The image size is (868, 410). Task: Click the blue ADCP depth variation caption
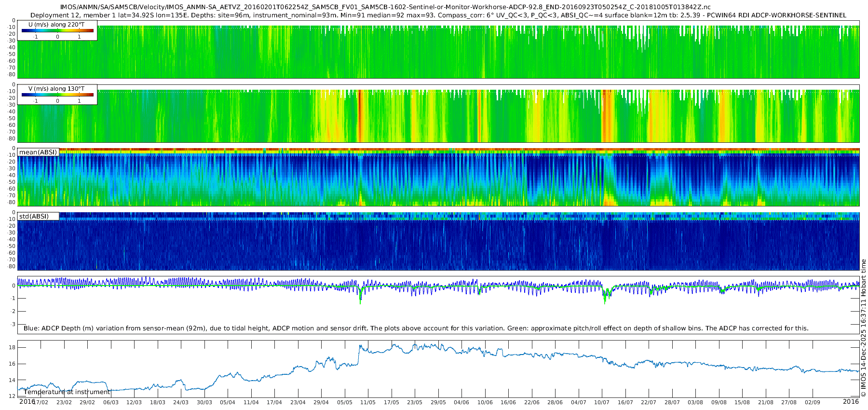tap(416, 328)
